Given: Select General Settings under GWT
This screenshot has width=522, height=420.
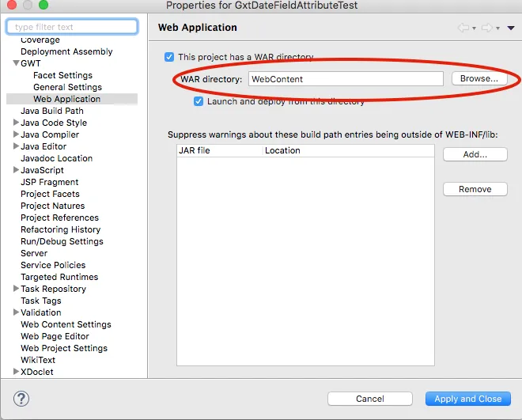Looking at the screenshot, I should click(x=67, y=87).
